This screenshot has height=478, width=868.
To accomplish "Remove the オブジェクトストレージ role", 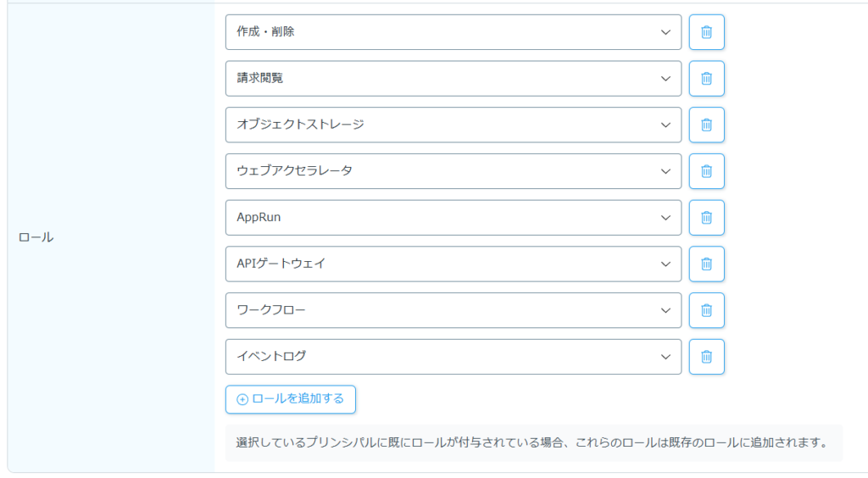I will coord(706,125).
